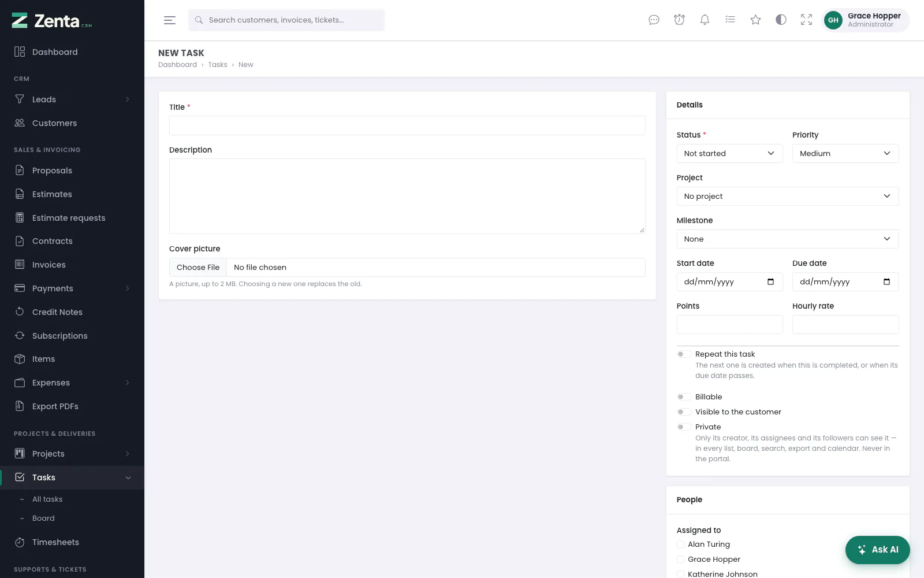Click the Zenta CRM logo
924x578 pixels.
coord(52,21)
